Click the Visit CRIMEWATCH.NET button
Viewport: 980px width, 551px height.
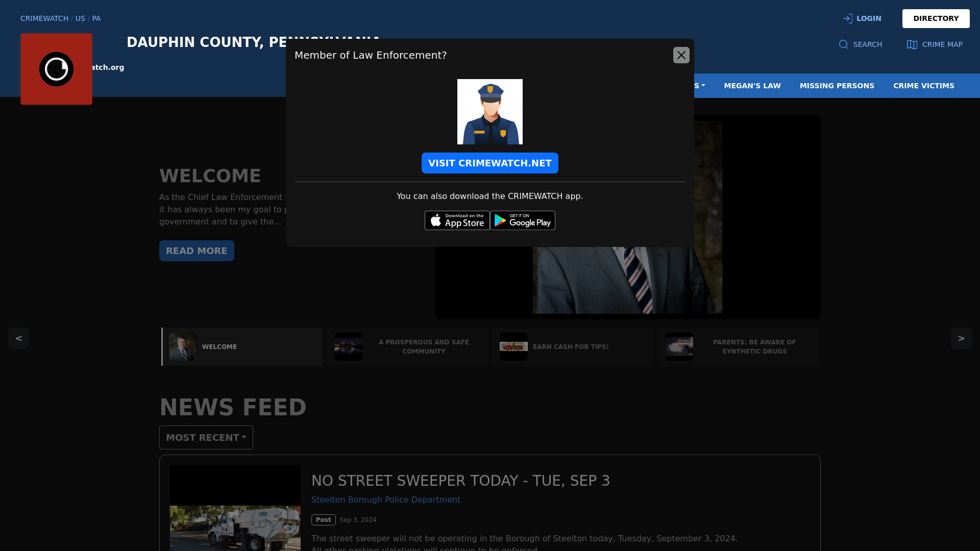[489, 163]
